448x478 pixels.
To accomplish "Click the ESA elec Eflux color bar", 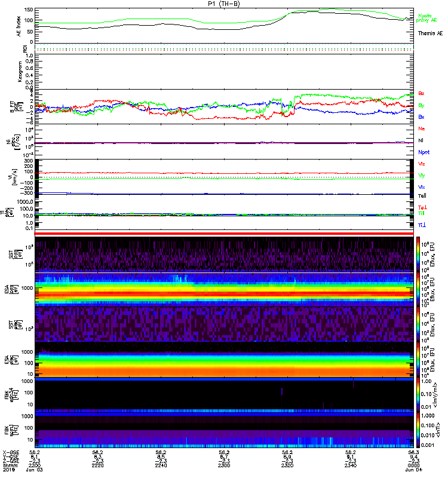I will 418,360.
